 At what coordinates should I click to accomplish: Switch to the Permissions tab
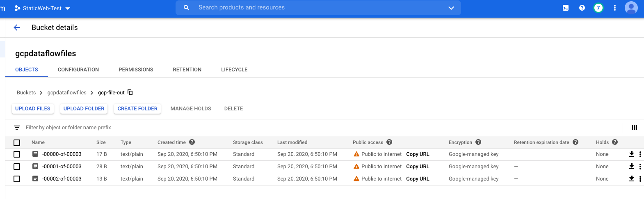pyautogui.click(x=136, y=70)
